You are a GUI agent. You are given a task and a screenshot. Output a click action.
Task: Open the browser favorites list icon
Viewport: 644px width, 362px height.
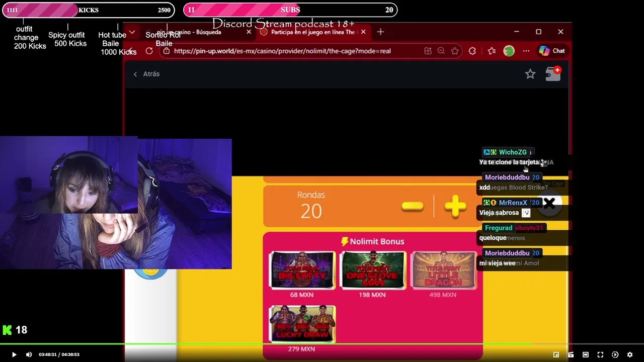492,51
